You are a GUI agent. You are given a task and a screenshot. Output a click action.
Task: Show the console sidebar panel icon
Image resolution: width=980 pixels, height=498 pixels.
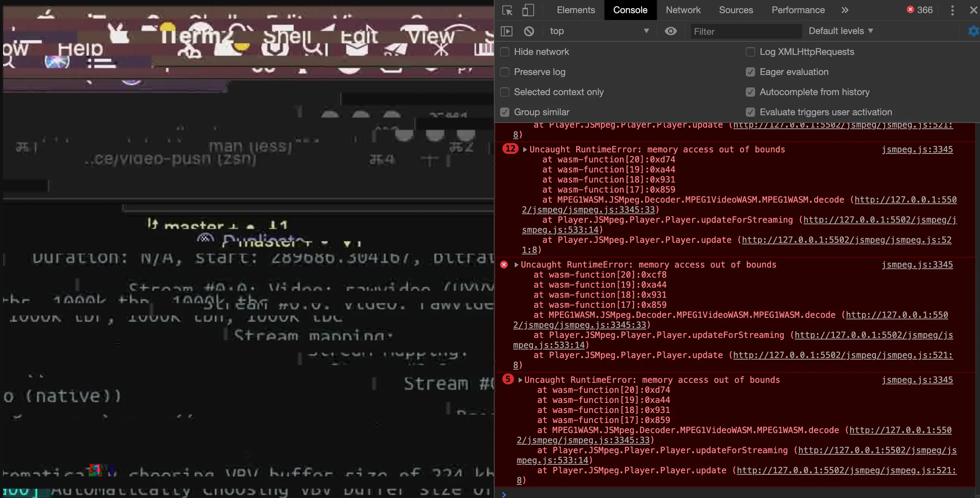506,31
